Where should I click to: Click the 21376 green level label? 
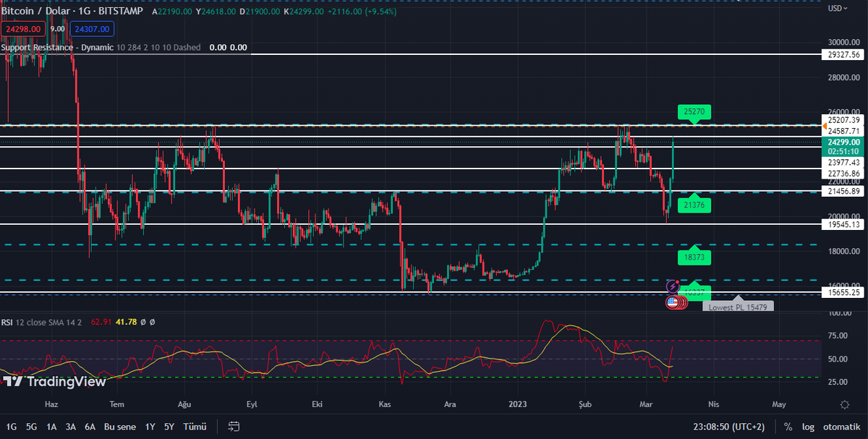695,205
